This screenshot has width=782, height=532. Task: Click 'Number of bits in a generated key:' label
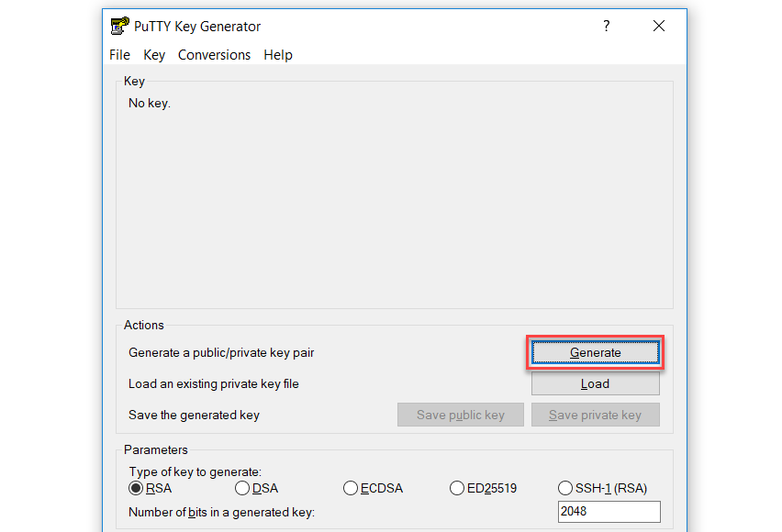tap(221, 513)
